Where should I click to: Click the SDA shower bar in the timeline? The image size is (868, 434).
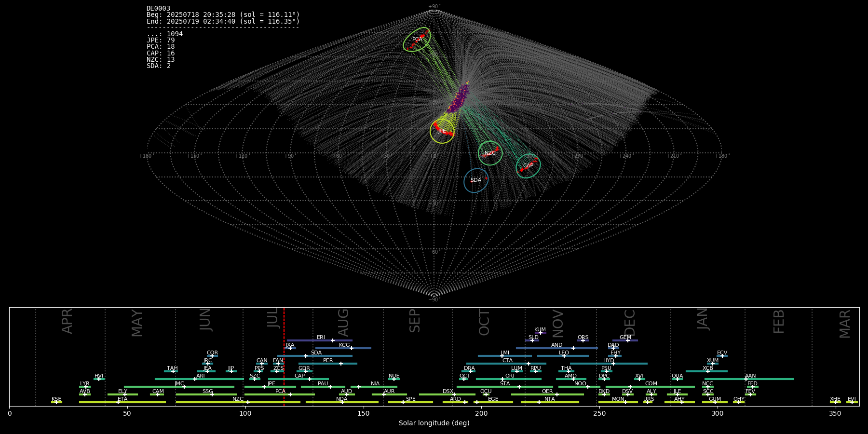click(314, 356)
